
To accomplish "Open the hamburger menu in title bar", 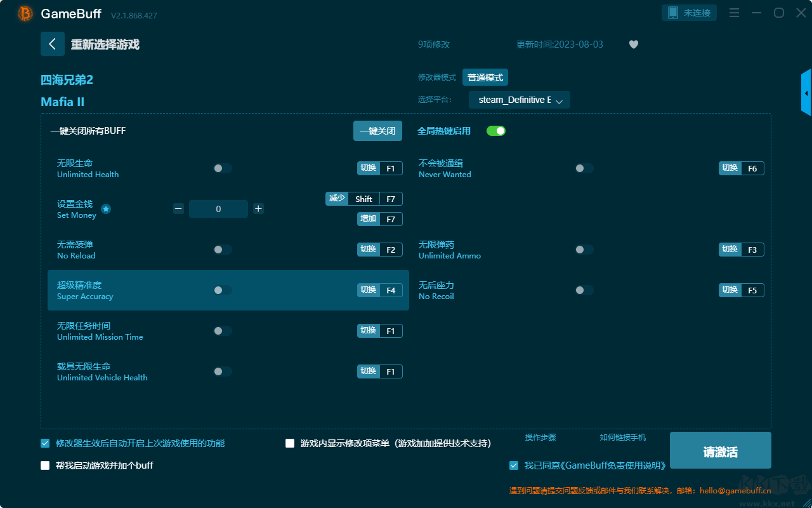I will [734, 13].
